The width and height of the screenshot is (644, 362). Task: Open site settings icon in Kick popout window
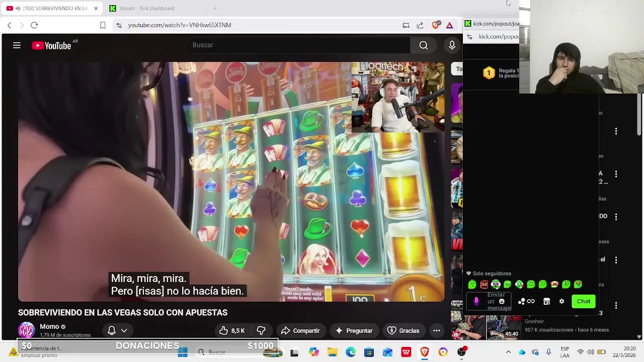pos(469,37)
